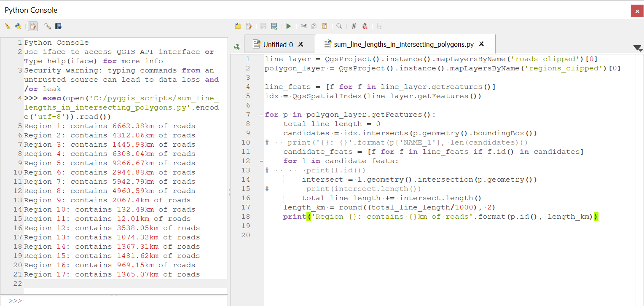Click the 'Region 11: contains 12.01km' output line
Image resolution: width=644 pixels, height=306 pixels.
pyautogui.click(x=107, y=219)
